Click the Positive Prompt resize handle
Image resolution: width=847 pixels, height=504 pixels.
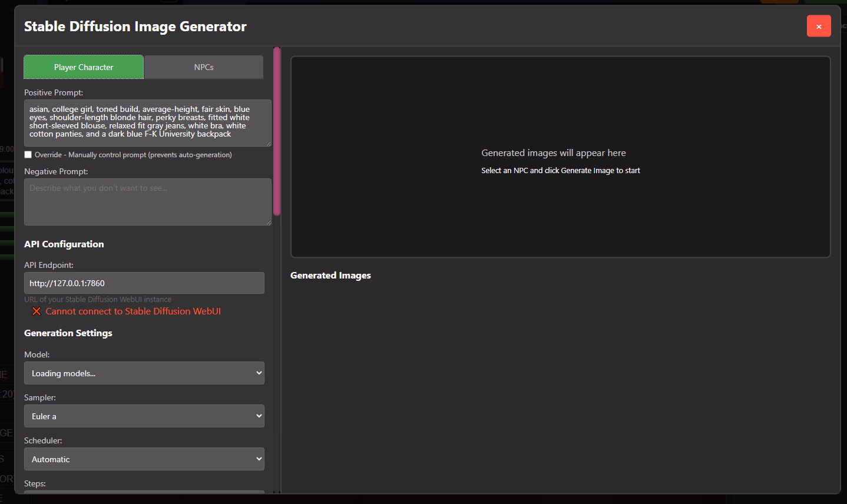(x=268, y=143)
